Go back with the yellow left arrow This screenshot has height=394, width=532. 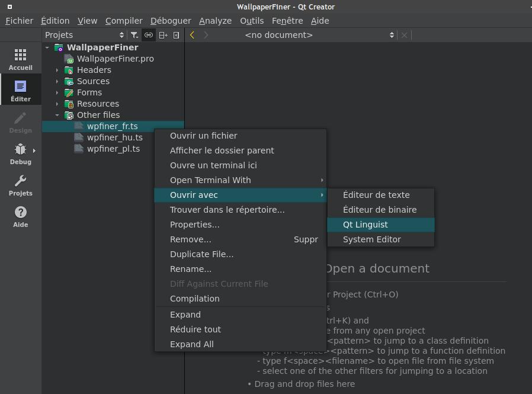pos(192,35)
